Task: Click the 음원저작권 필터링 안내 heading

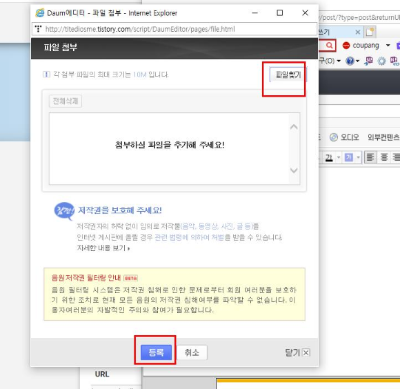Action: click(x=86, y=278)
